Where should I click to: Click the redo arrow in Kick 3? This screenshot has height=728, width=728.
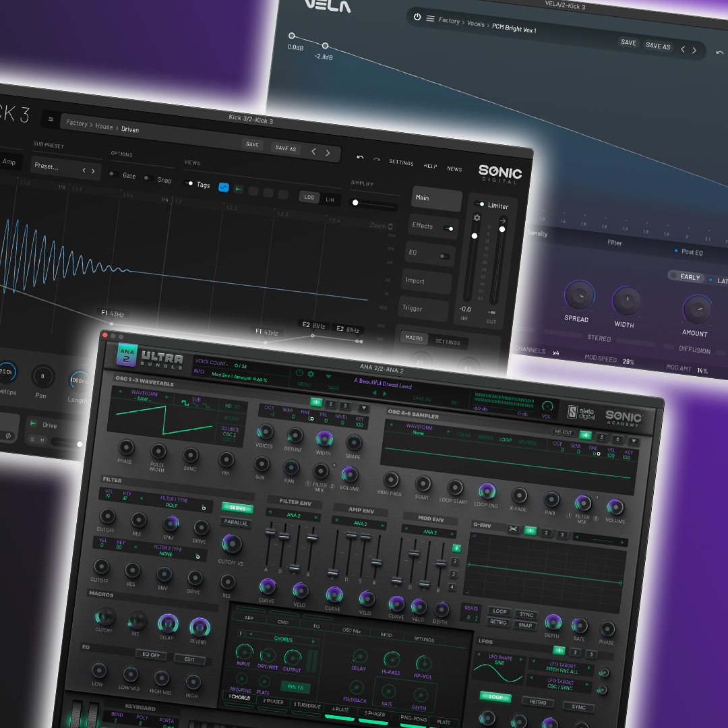[377, 159]
